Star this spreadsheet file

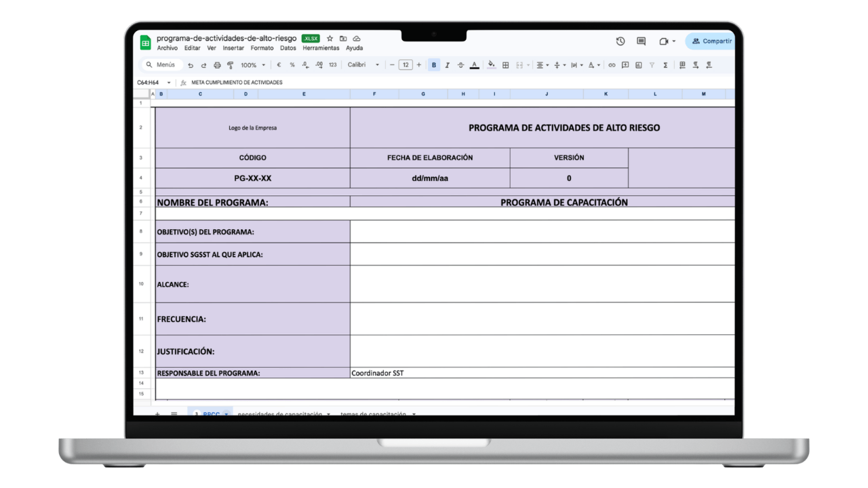pos(330,39)
